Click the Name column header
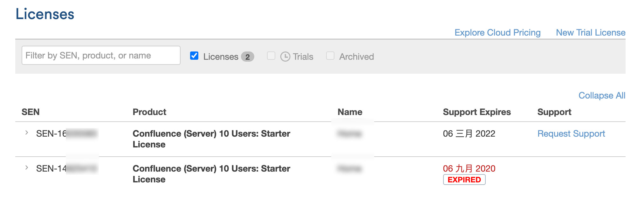The image size is (644, 197). [350, 112]
